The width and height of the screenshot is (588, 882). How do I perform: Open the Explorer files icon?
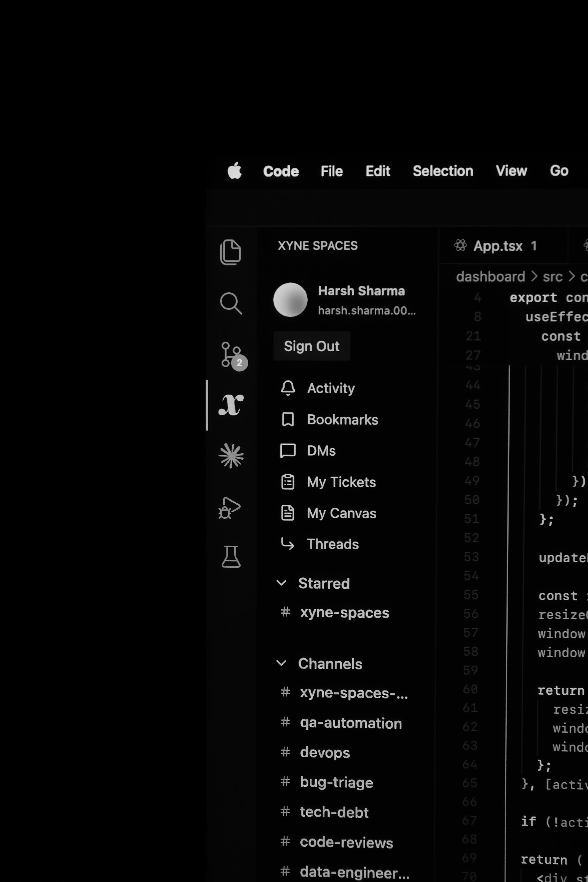coord(231,252)
